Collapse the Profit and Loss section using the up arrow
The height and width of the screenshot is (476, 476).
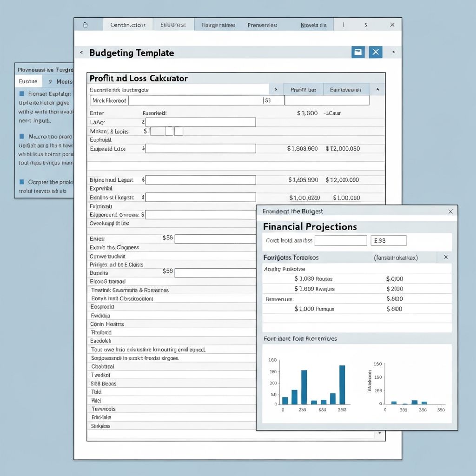click(377, 89)
